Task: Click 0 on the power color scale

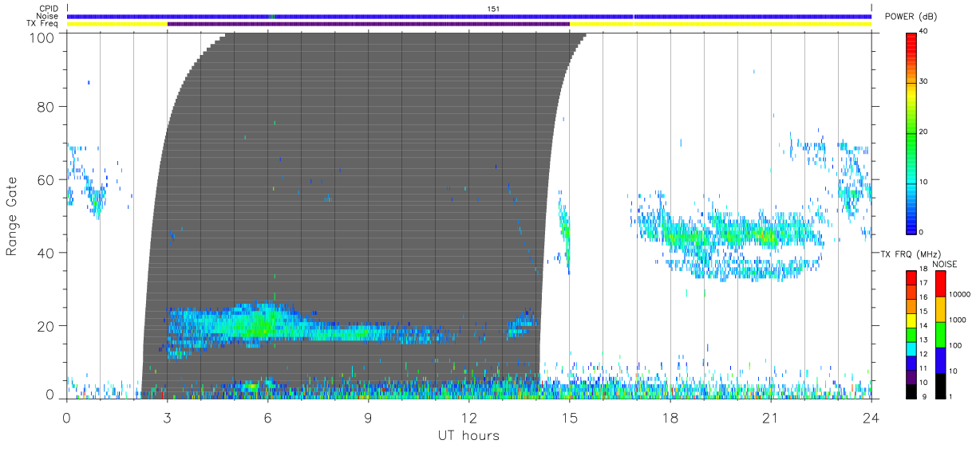Action: coord(921,232)
